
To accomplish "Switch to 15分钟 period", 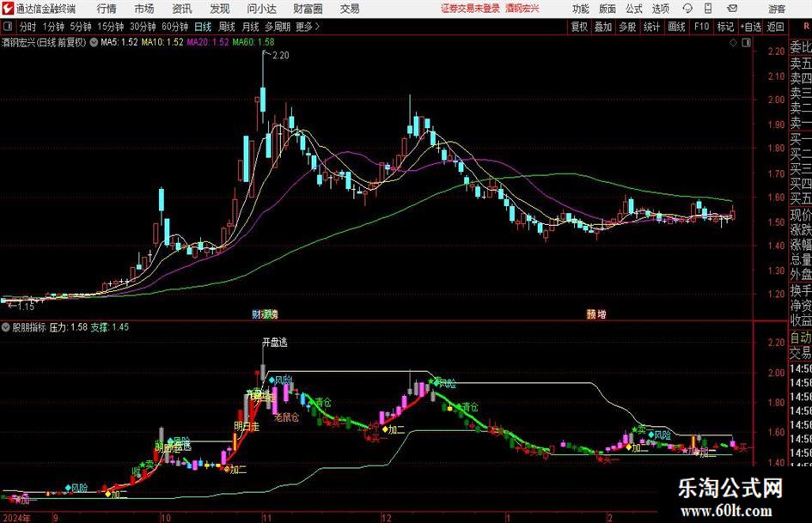I will 110,27.
